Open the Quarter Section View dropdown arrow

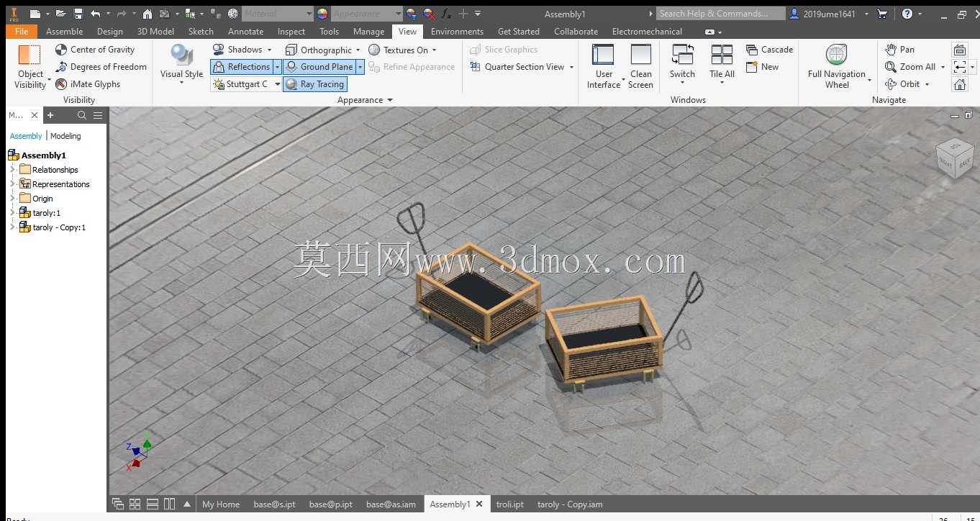(x=571, y=67)
